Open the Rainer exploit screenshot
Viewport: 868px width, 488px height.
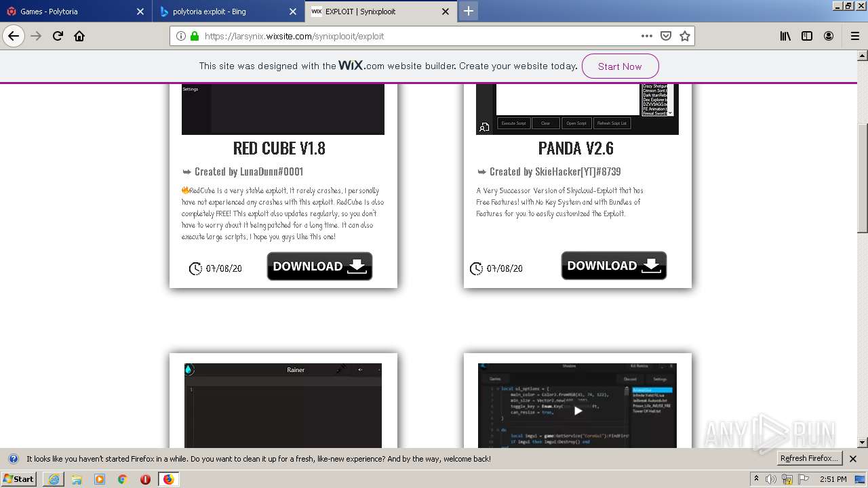283,405
